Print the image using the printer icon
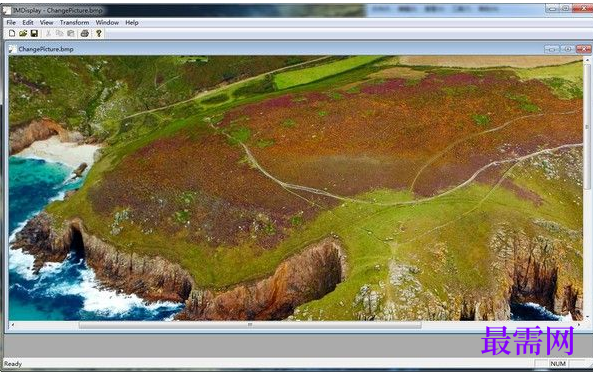The image size is (593, 372). 85,34
